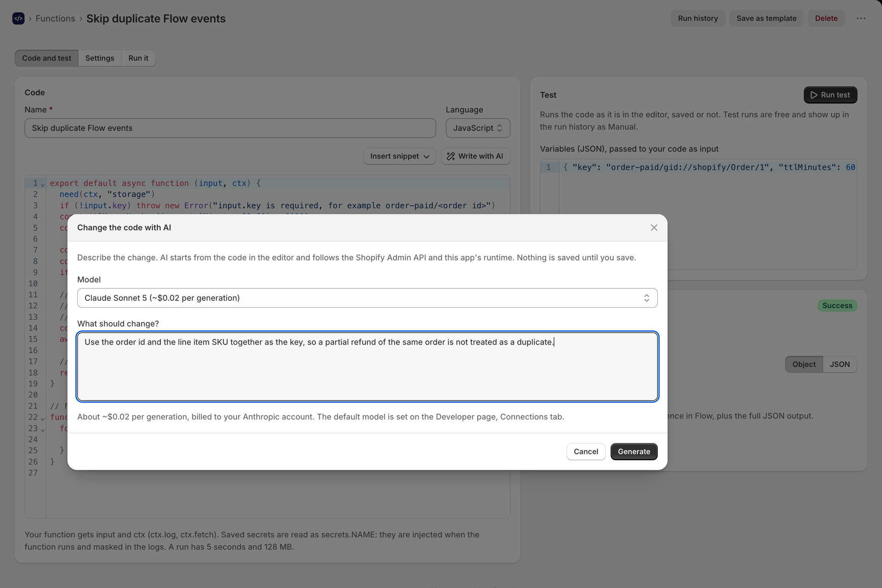Collapse code fold arrow at line 1
The image size is (882, 588).
click(x=43, y=185)
